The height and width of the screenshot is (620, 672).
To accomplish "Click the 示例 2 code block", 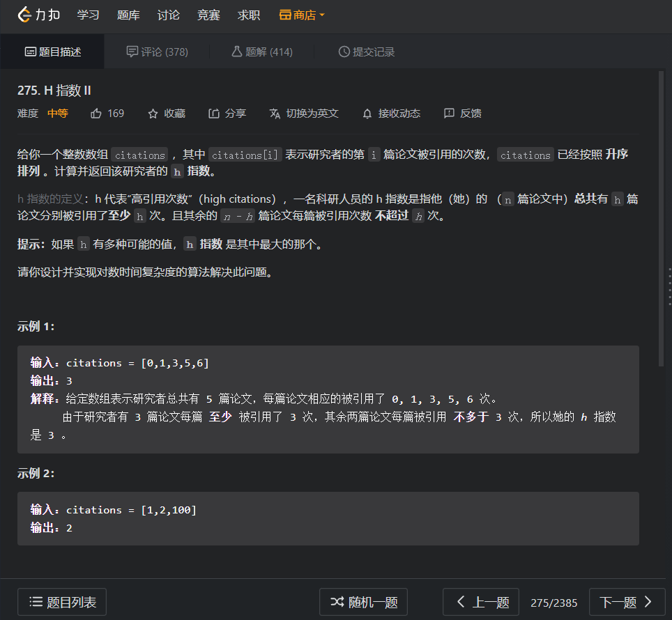I will (328, 518).
